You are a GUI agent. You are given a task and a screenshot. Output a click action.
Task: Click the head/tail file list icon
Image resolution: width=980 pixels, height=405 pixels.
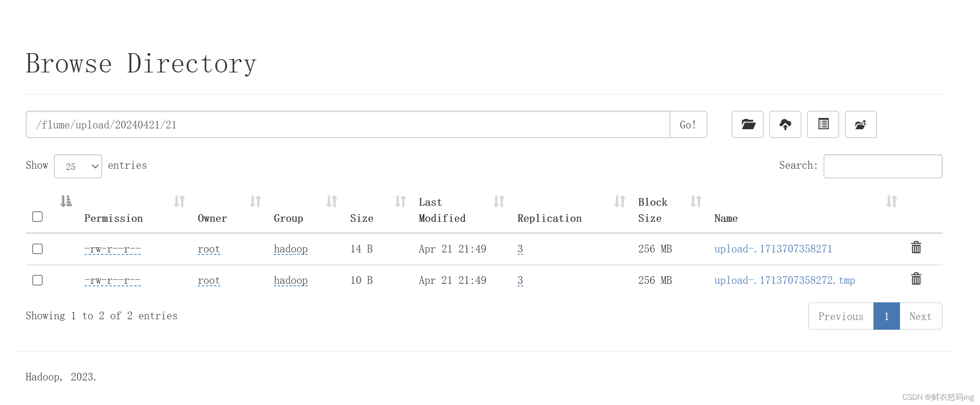coord(822,124)
